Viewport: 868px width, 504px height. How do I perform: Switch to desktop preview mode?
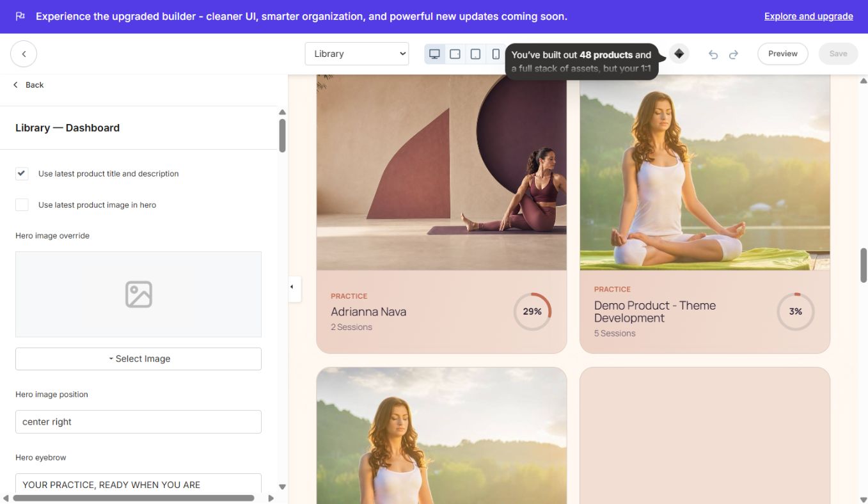point(434,54)
